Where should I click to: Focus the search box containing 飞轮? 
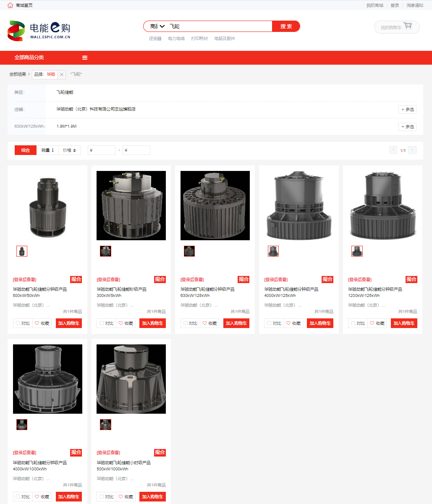220,26
